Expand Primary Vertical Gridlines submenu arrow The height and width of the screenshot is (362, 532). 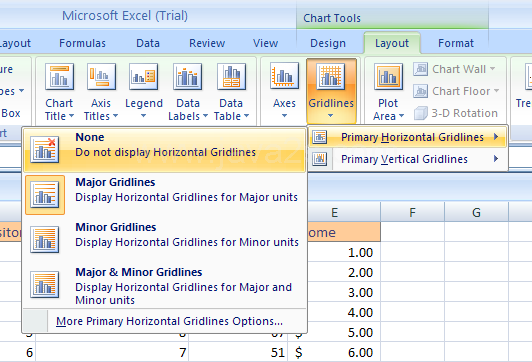pos(496,158)
